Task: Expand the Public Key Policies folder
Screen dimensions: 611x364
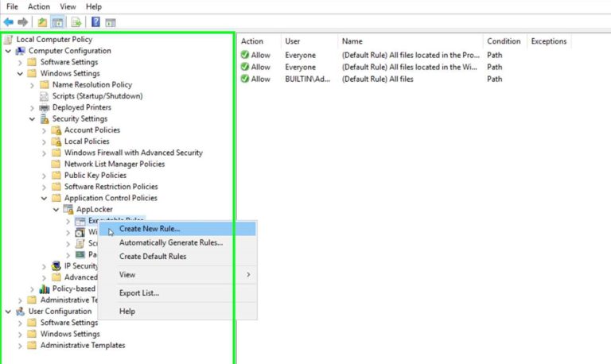Action: coord(45,176)
